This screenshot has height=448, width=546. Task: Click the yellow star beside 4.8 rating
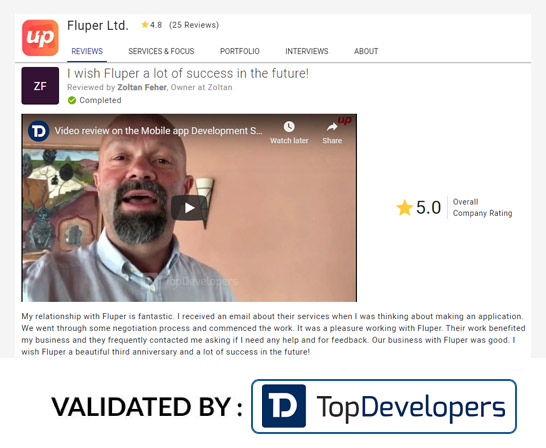tap(145, 25)
